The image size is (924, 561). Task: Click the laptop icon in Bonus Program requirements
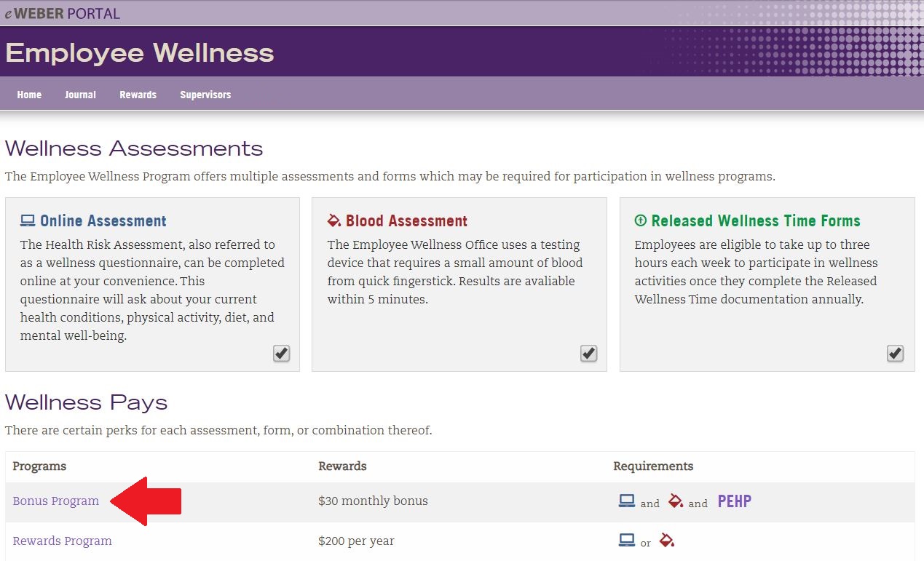tap(626, 501)
